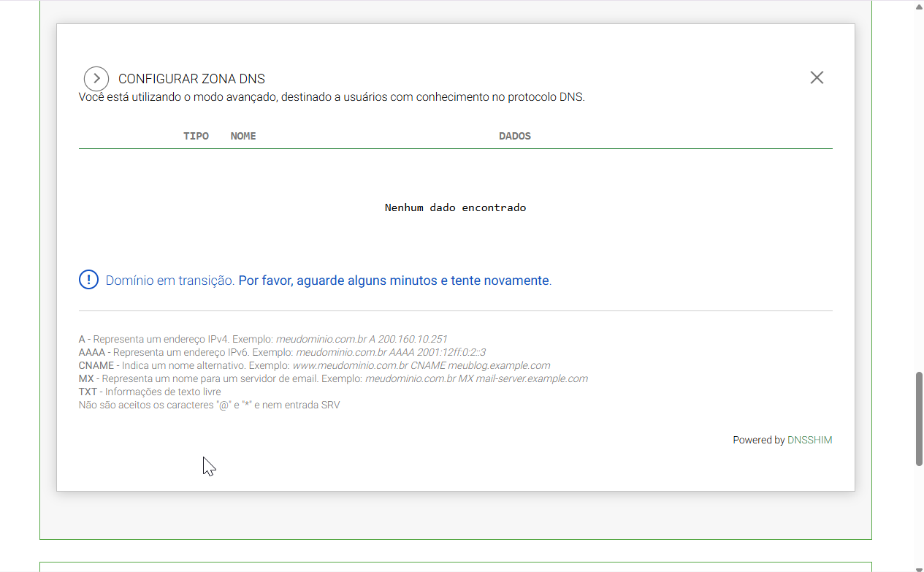Click the NOME column header
The height and width of the screenshot is (572, 924).
[x=243, y=135]
